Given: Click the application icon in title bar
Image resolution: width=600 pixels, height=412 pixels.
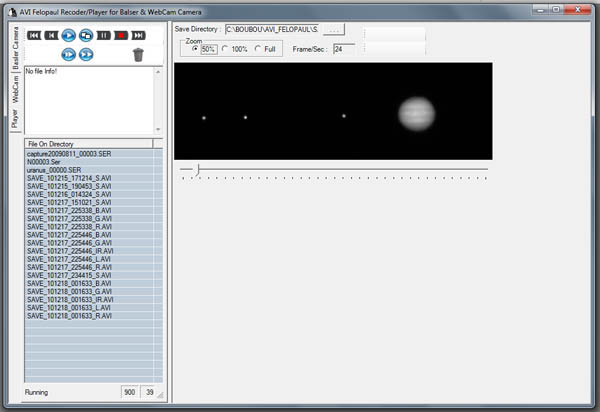Looking at the screenshot, I should pyautogui.click(x=12, y=12).
